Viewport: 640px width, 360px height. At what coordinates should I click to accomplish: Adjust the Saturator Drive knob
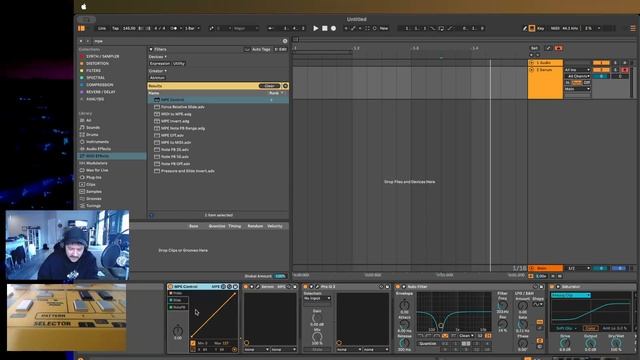pyautogui.click(x=565, y=344)
